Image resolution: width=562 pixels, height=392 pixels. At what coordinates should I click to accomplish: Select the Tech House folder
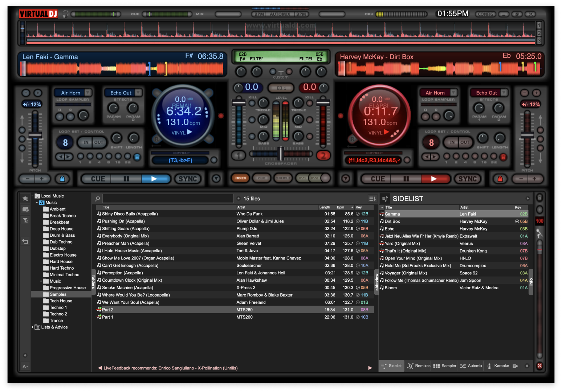(x=61, y=301)
